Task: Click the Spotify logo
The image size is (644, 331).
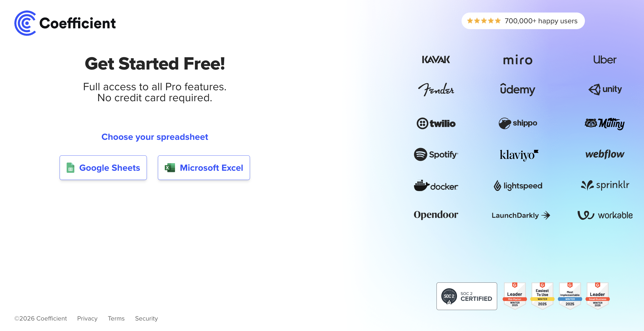Action: [436, 154]
